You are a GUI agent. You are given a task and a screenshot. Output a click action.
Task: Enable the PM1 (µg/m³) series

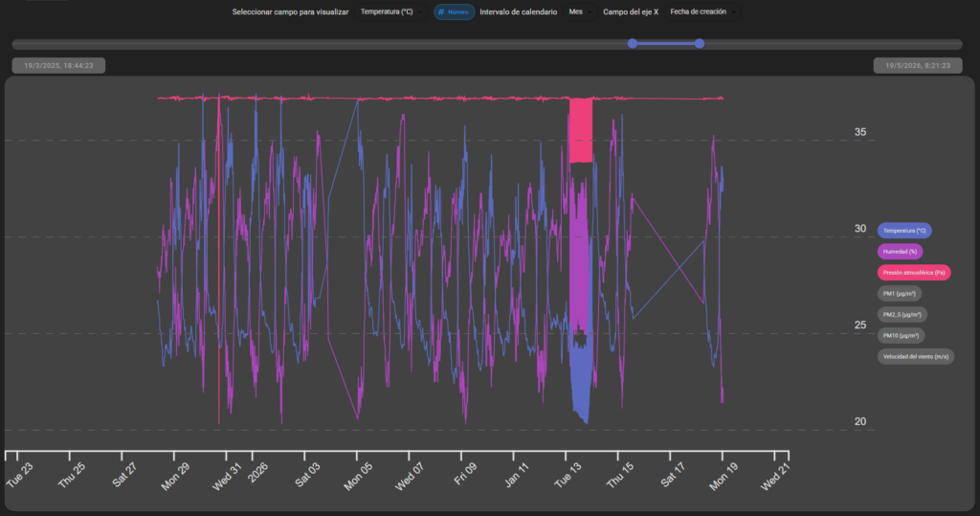pyautogui.click(x=900, y=293)
